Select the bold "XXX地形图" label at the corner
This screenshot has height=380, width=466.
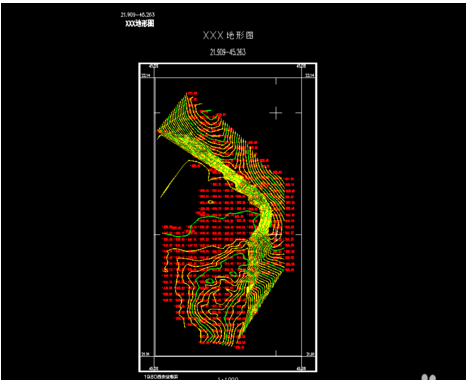tap(140, 23)
